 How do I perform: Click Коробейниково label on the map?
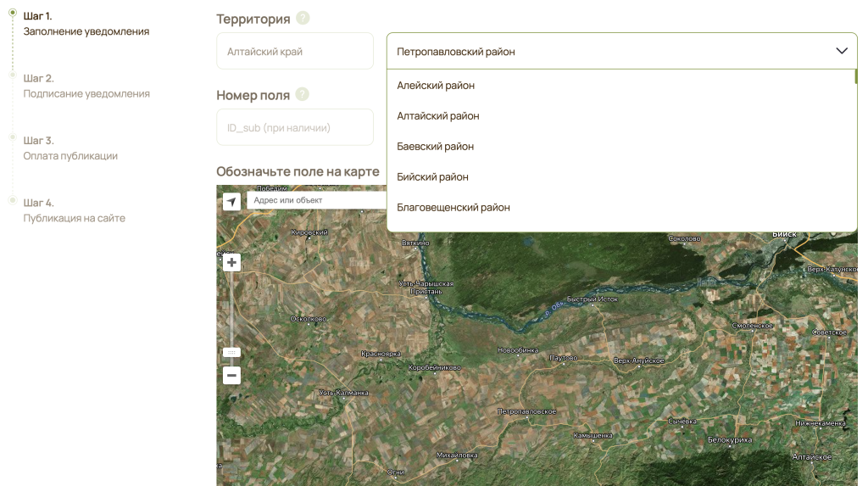pyautogui.click(x=435, y=367)
